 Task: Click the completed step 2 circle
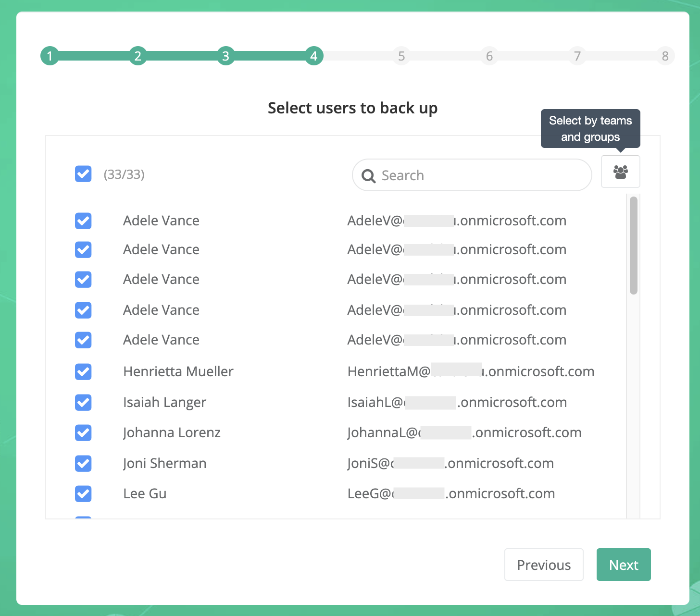138,56
